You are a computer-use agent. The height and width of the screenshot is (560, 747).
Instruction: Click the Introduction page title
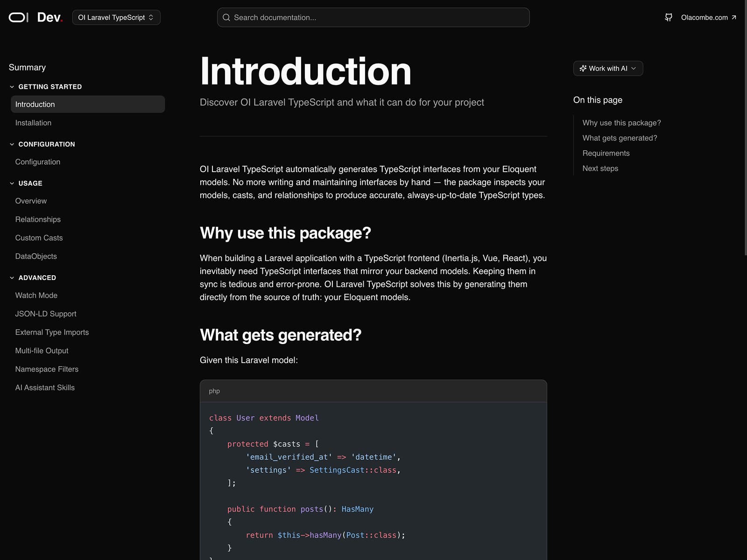tap(305, 71)
